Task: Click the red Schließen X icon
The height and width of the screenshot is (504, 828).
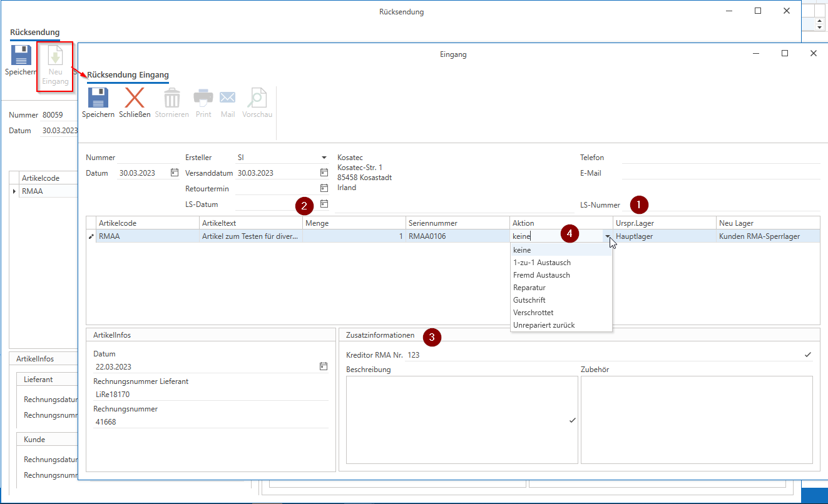Action: pyautogui.click(x=135, y=99)
